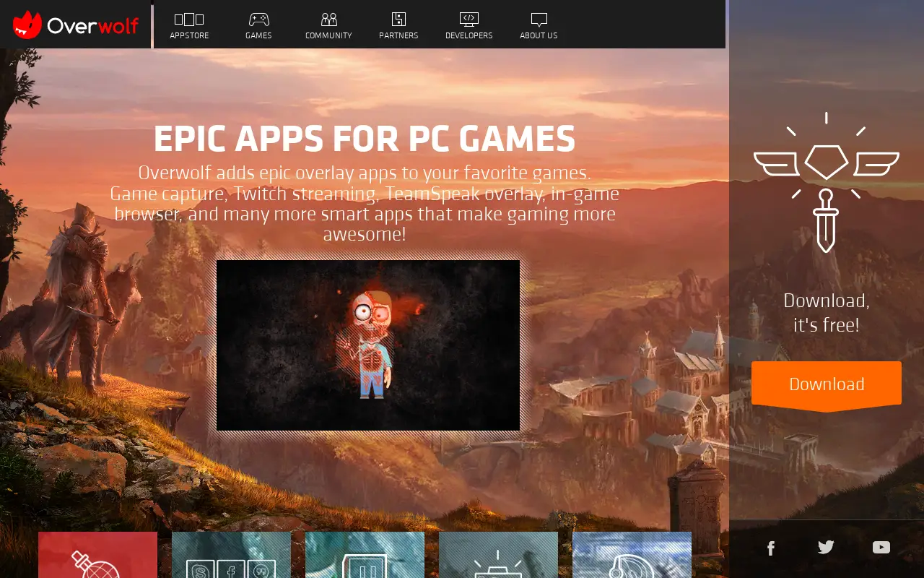
Task: Click the winged sword emblem
Action: click(827, 182)
